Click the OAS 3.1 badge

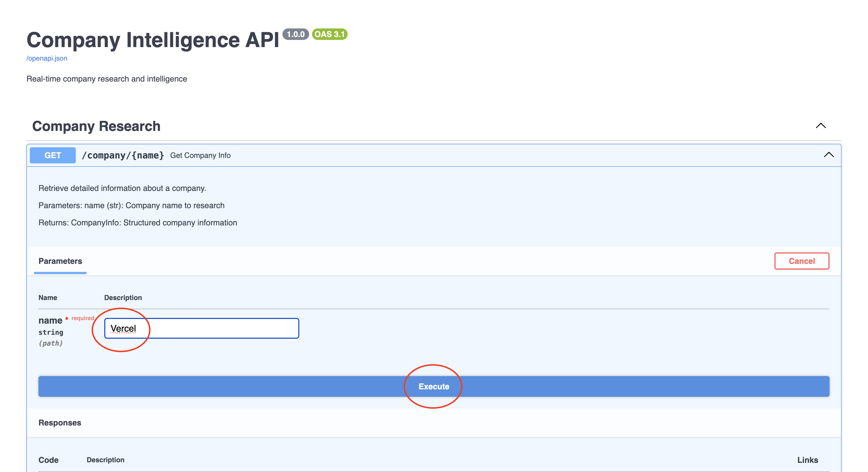click(330, 34)
